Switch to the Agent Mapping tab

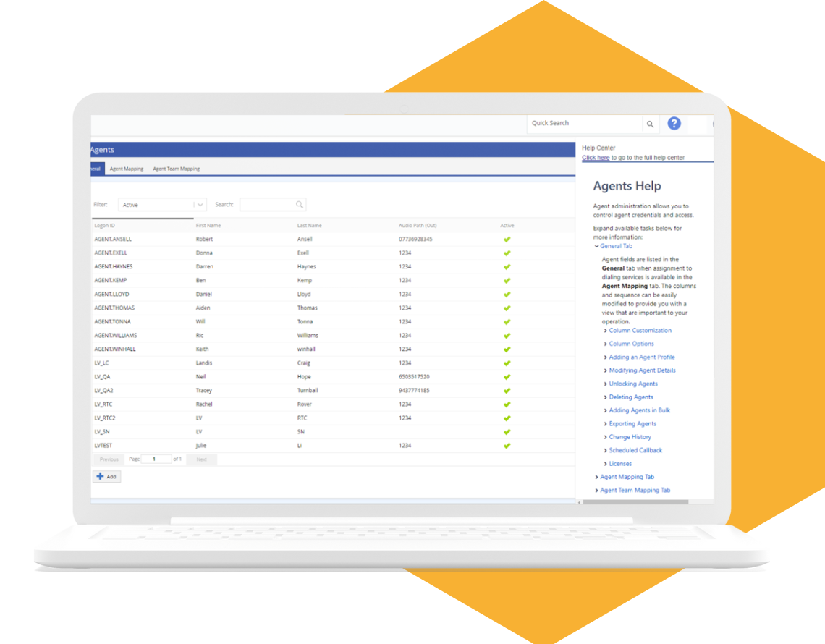click(x=127, y=169)
